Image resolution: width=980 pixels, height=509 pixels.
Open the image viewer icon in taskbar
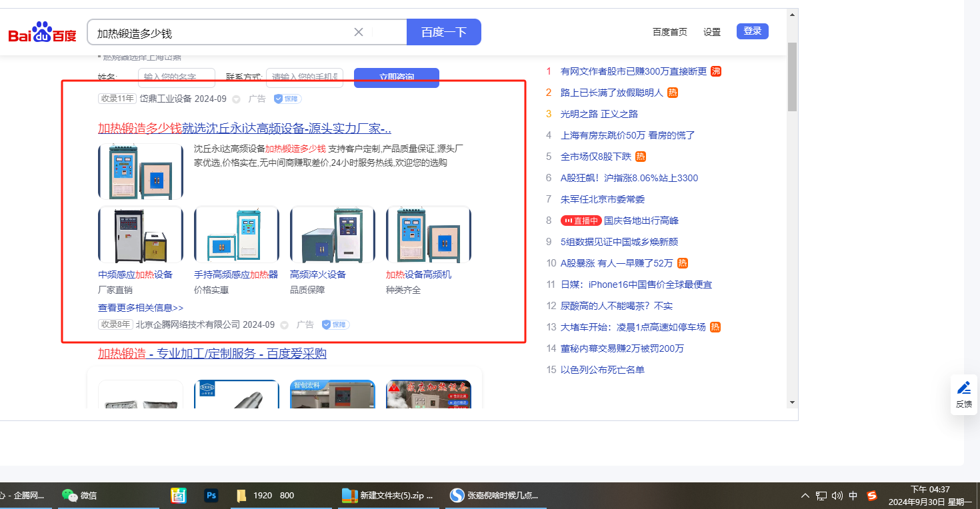pyautogui.click(x=178, y=495)
